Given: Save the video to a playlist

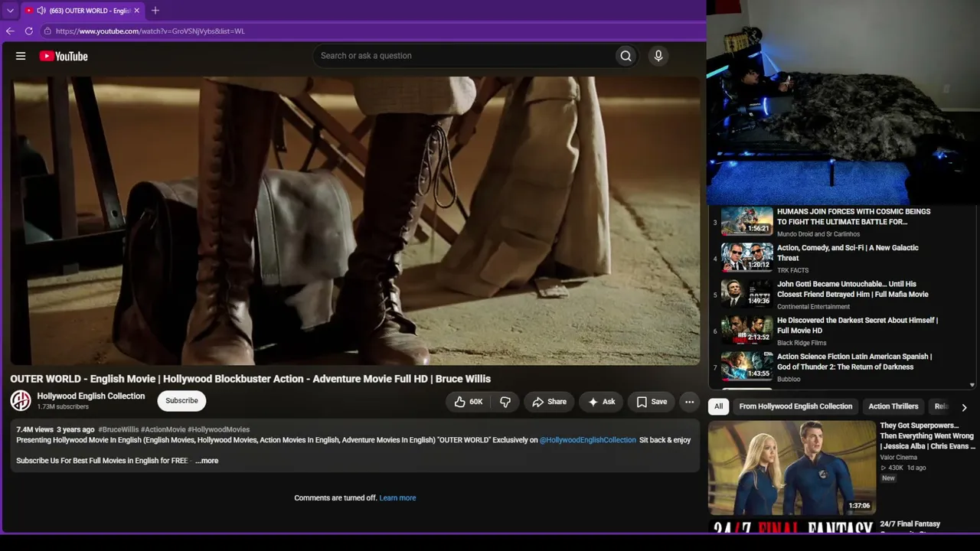Looking at the screenshot, I should pos(652,402).
